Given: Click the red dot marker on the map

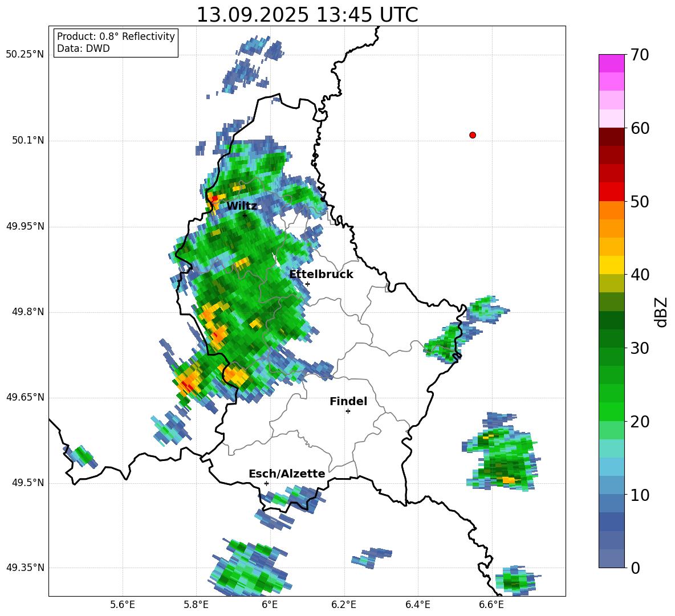Looking at the screenshot, I should pos(473,135).
